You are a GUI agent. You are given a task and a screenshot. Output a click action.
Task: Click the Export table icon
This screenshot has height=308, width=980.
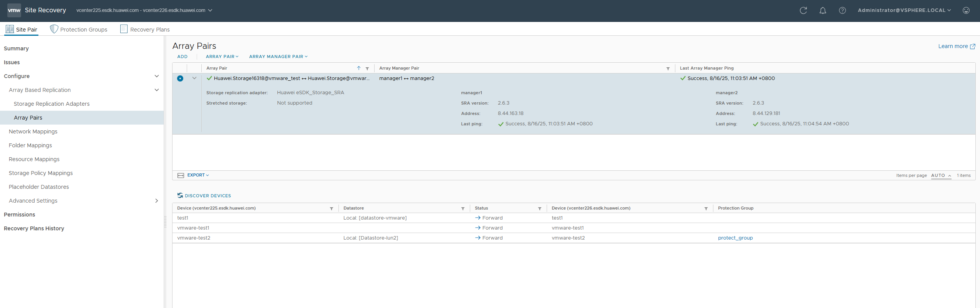pyautogui.click(x=181, y=175)
